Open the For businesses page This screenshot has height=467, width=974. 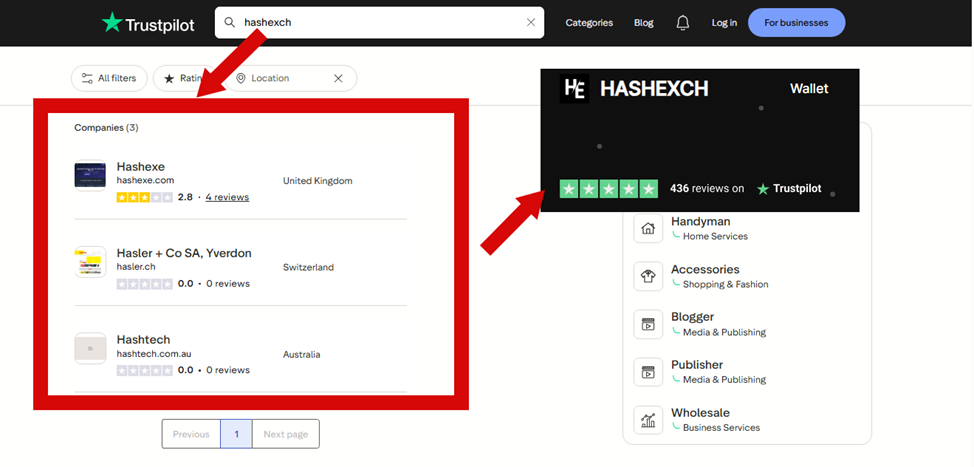pos(796,23)
